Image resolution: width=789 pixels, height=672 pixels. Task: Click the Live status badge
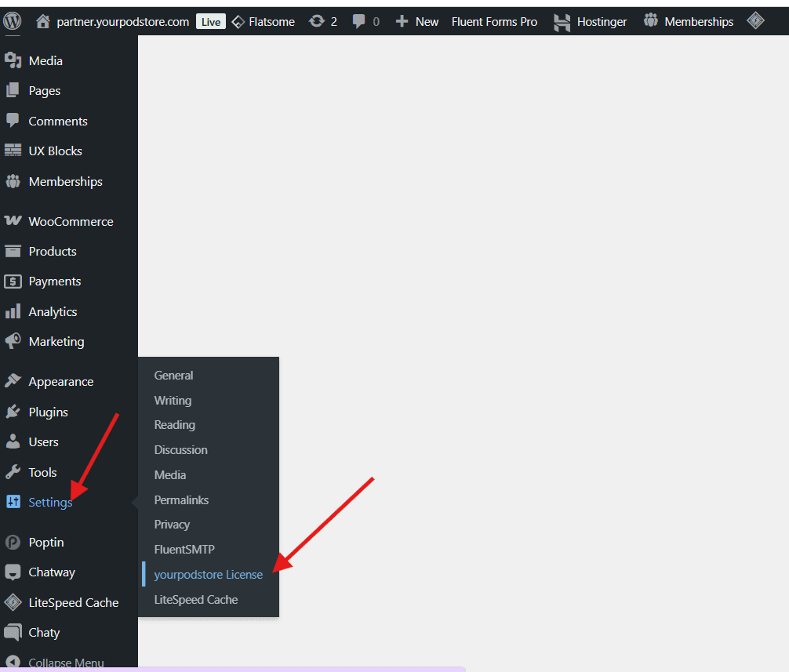click(x=211, y=21)
